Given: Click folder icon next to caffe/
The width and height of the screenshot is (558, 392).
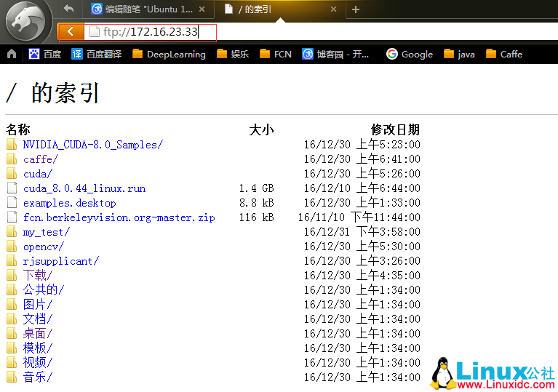Looking at the screenshot, I should coord(12,159).
